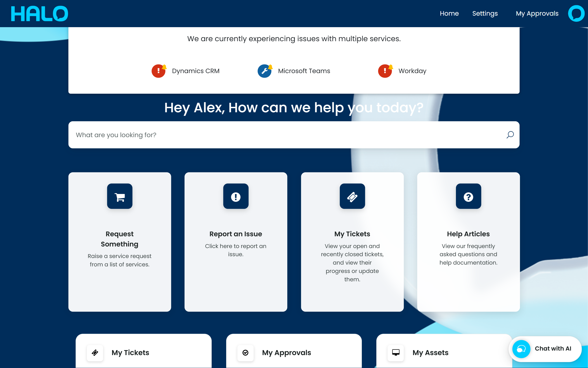Screen dimensions: 588x368
Task: Open Settings in the top navigation
Action: tap(485, 13)
